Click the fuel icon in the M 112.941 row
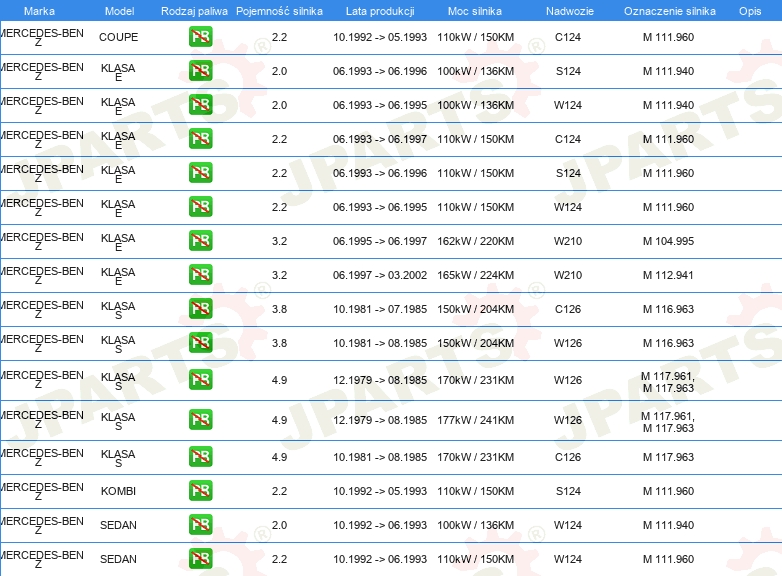This screenshot has width=782, height=576. (200, 274)
